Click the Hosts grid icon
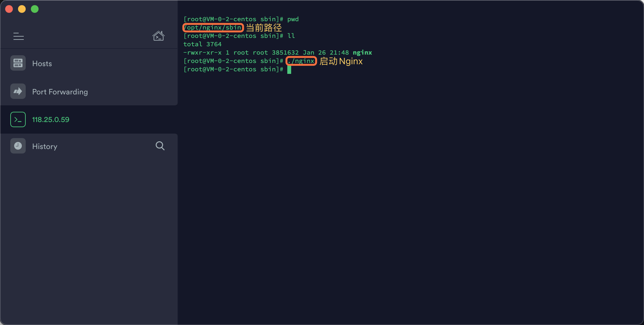 [x=18, y=63]
